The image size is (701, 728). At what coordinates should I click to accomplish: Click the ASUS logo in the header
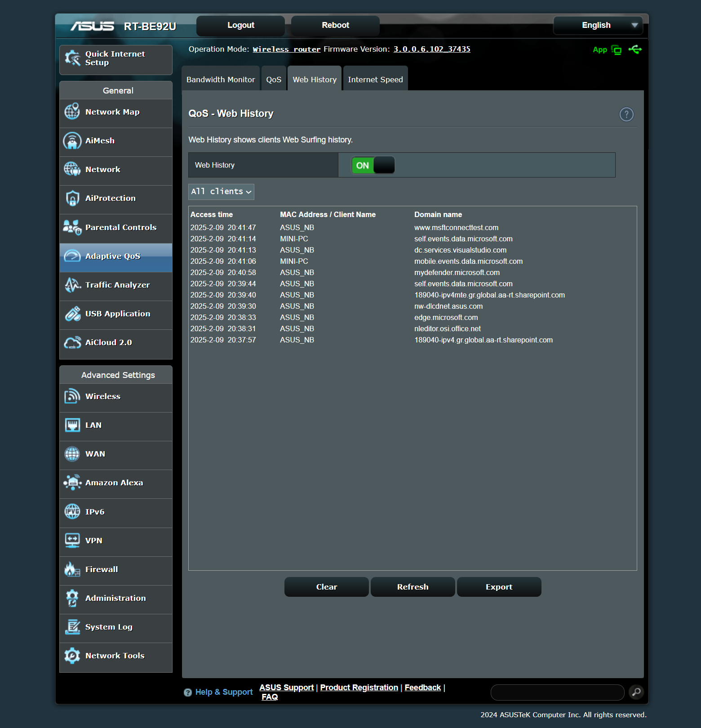93,26
